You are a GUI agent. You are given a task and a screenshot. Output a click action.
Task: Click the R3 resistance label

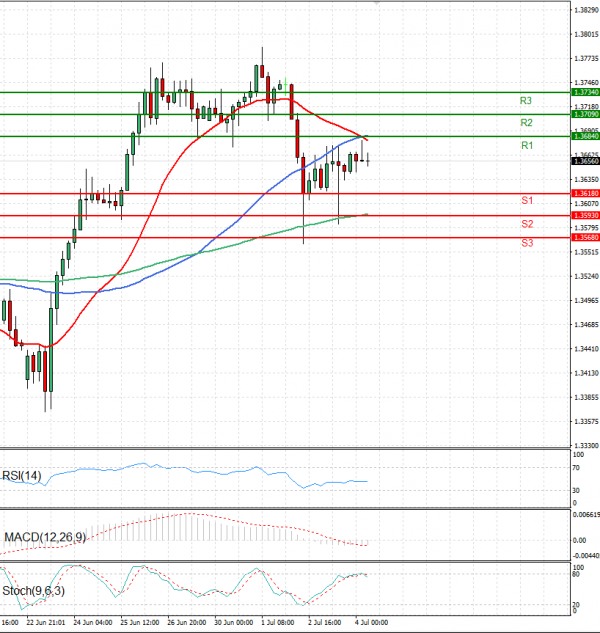tap(525, 101)
